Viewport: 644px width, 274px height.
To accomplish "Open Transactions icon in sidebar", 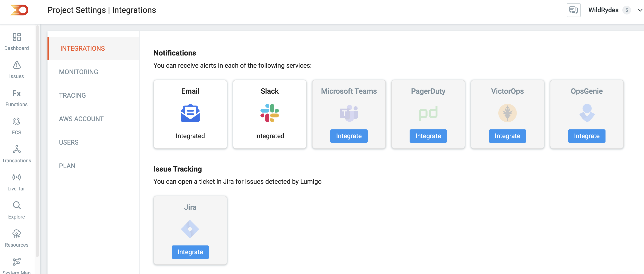I will point(17,149).
